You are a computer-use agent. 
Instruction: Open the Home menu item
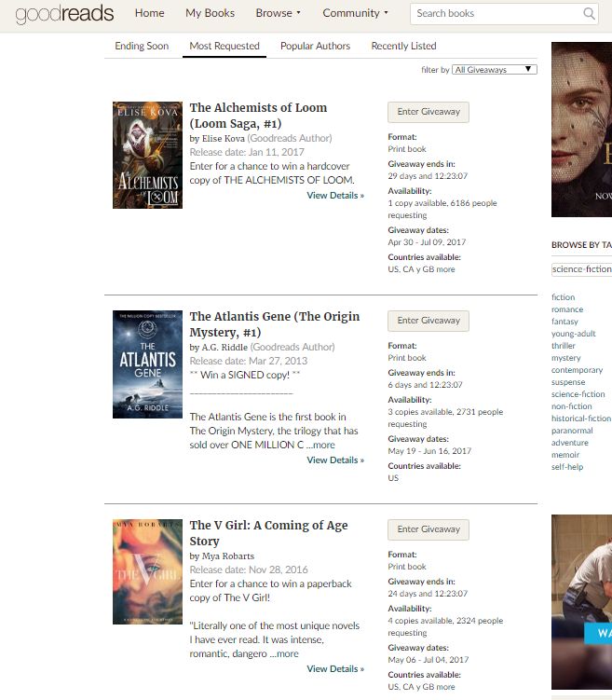149,13
